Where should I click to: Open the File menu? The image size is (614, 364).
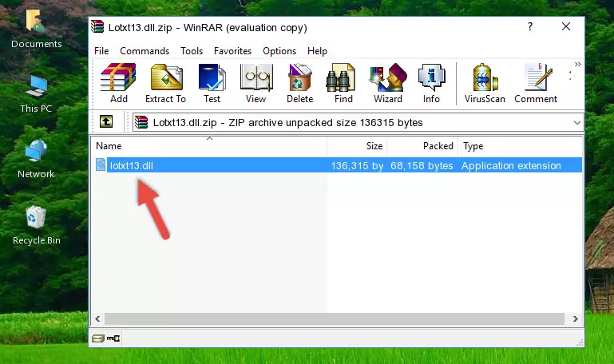point(101,51)
